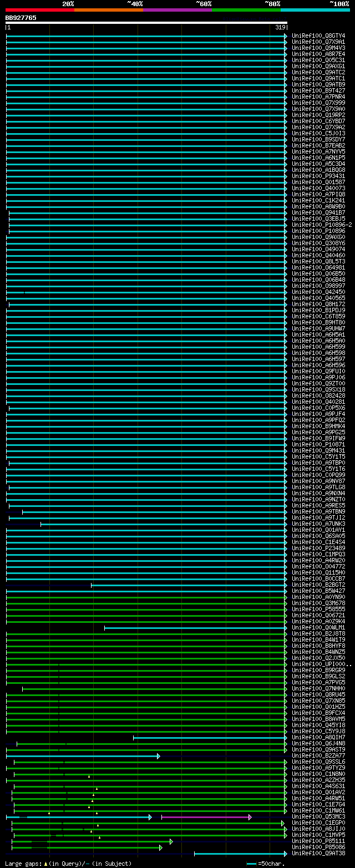355x868 pixels.
Task: Select the UniRef100_Q40073 label
Action: coord(318,189)
